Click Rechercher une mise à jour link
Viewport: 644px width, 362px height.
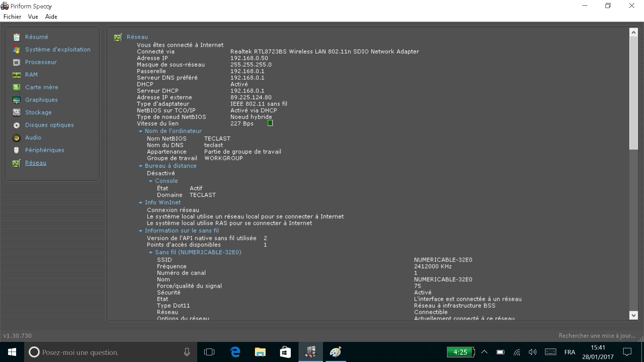coord(597,336)
